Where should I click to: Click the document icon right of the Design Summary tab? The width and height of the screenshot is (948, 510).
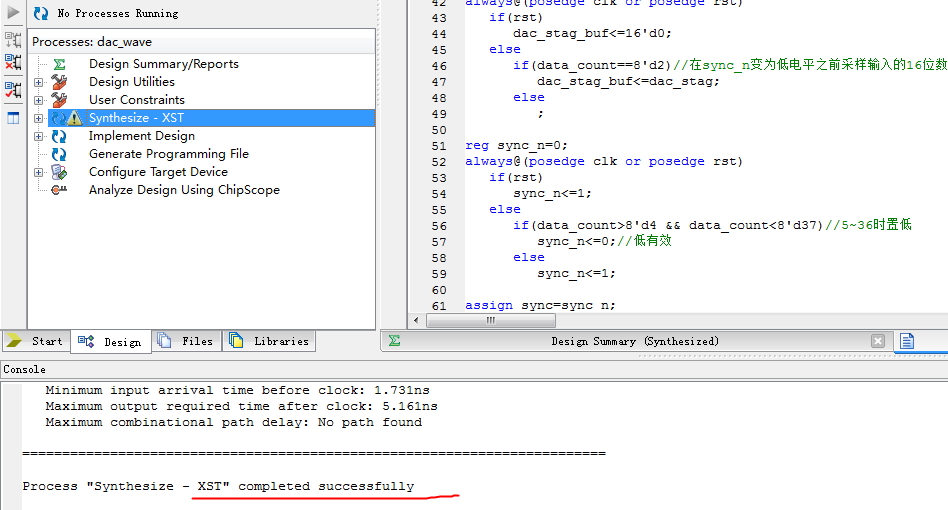click(906, 341)
